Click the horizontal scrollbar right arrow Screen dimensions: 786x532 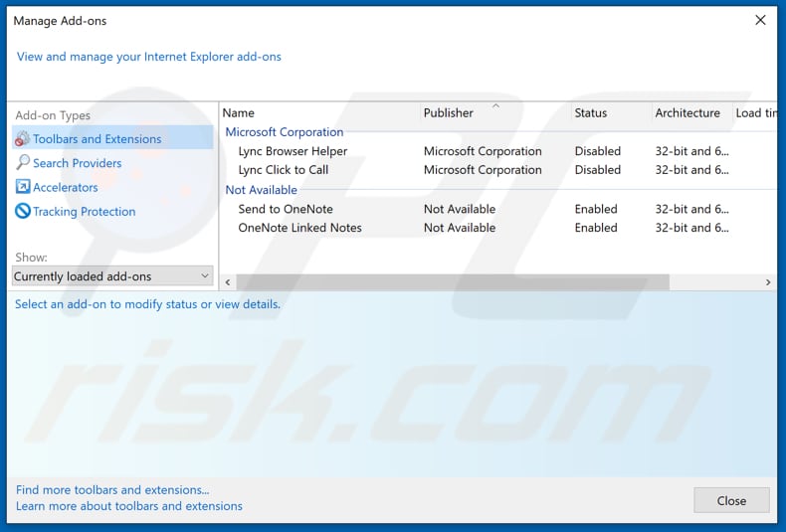pos(768,282)
